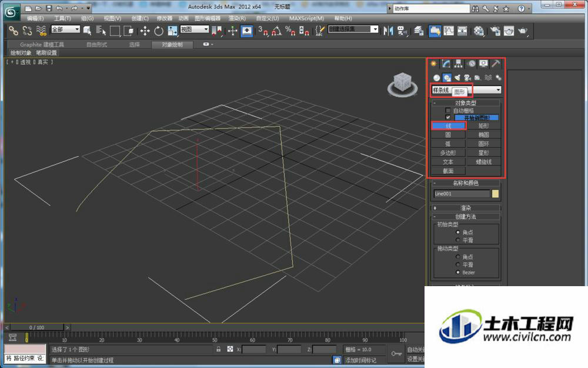Viewport: 588px width, 368px height.
Task: Activate the Select Object tool
Action: 88,31
